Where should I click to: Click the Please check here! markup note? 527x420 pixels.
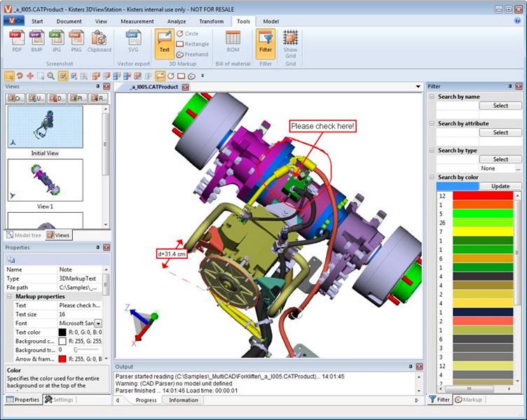pyautogui.click(x=322, y=126)
